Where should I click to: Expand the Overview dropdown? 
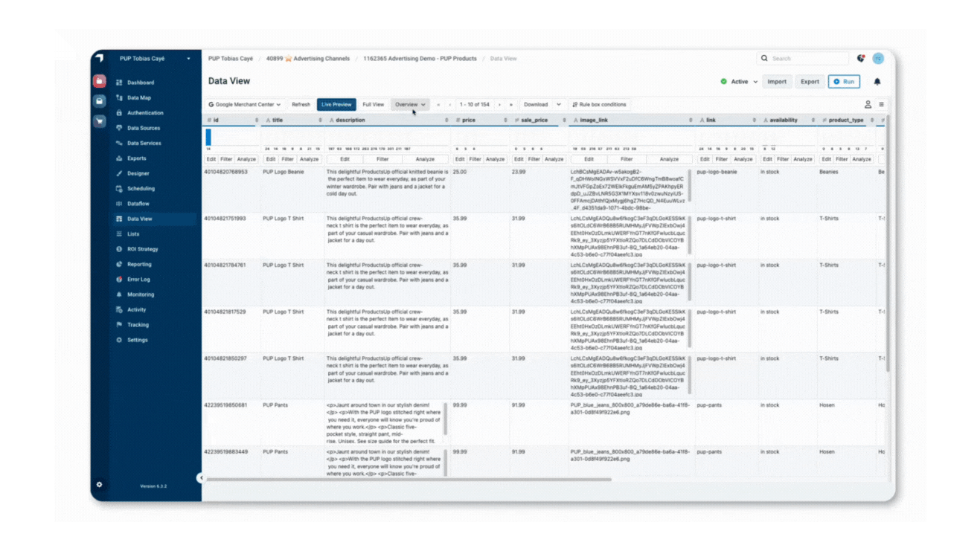point(410,105)
